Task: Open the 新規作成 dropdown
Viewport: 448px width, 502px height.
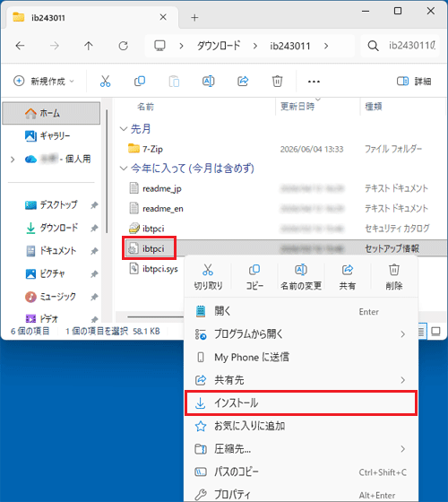Action: 44,82
